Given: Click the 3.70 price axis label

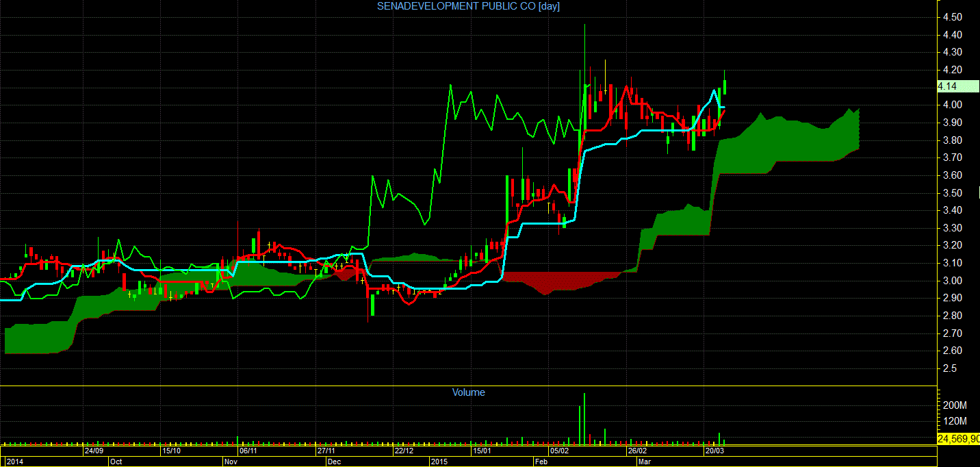Looking at the screenshot, I should click(x=953, y=157).
